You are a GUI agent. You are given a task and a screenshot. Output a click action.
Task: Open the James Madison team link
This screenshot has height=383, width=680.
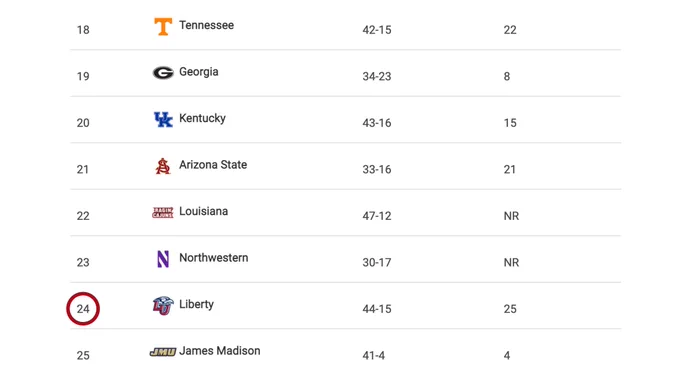220,351
